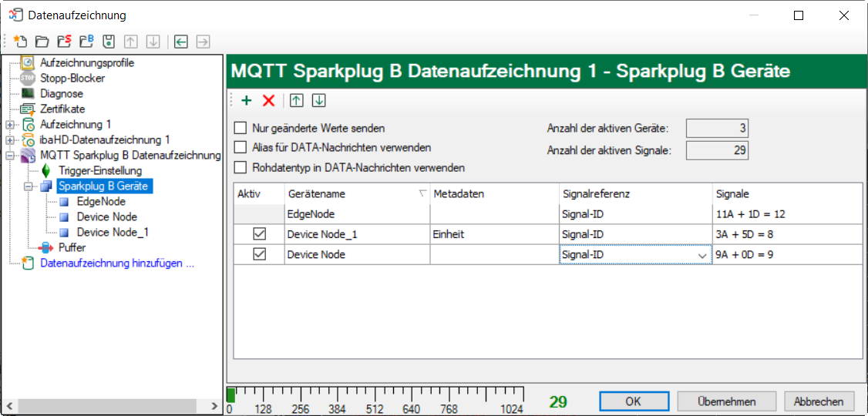Click Metadaten cell showing Einheit
Image resolution: width=868 pixels, height=416 pixels.
[494, 234]
